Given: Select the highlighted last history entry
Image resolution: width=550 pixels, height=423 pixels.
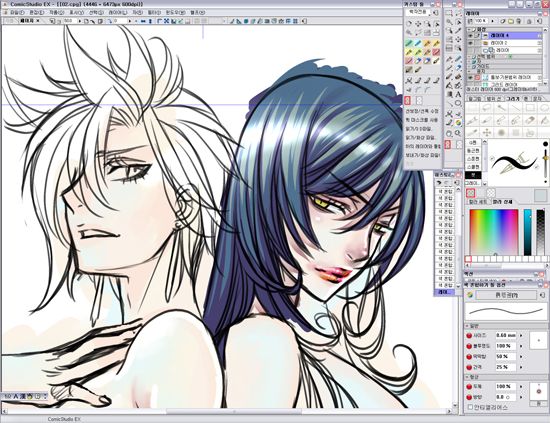Looking at the screenshot, I should pos(445,292).
